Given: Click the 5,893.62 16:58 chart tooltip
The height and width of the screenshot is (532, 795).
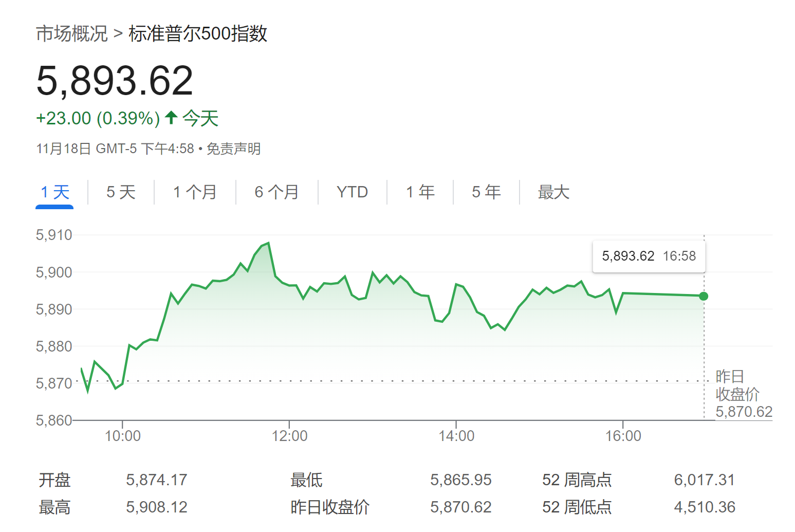Looking at the screenshot, I should (x=649, y=256).
